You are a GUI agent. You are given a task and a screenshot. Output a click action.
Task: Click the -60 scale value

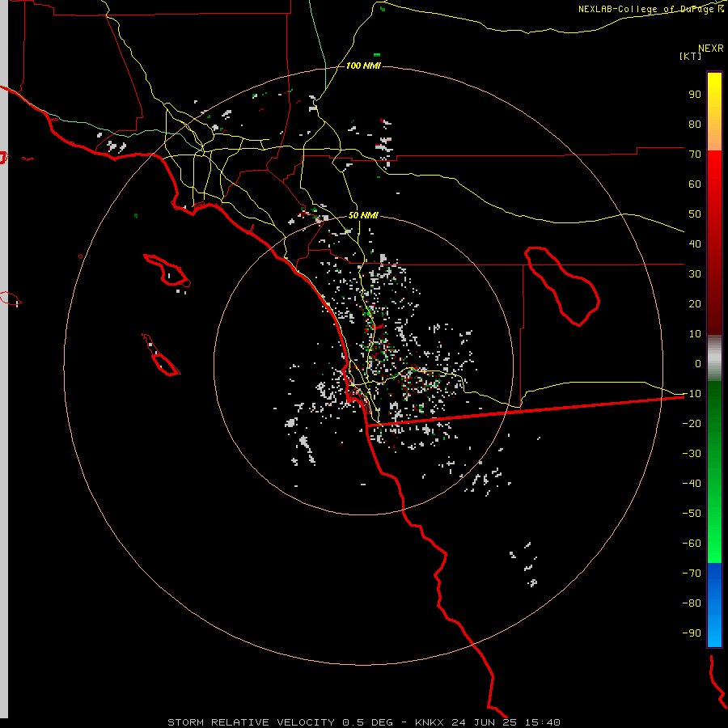click(692, 544)
